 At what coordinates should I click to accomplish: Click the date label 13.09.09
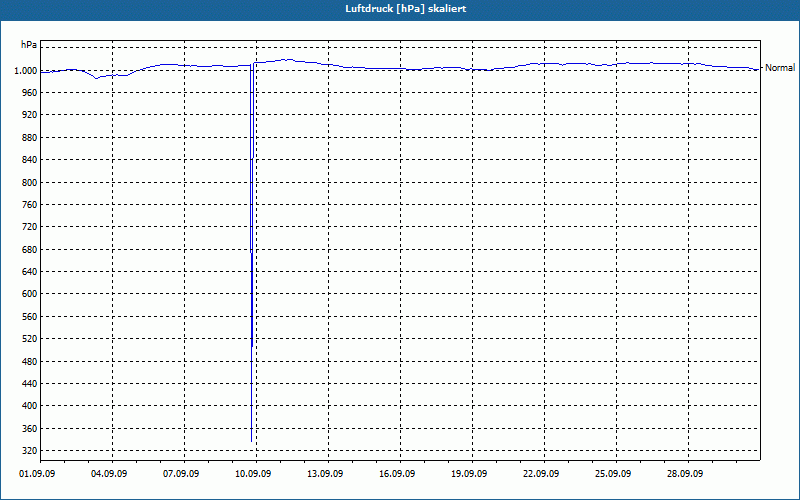[325, 474]
